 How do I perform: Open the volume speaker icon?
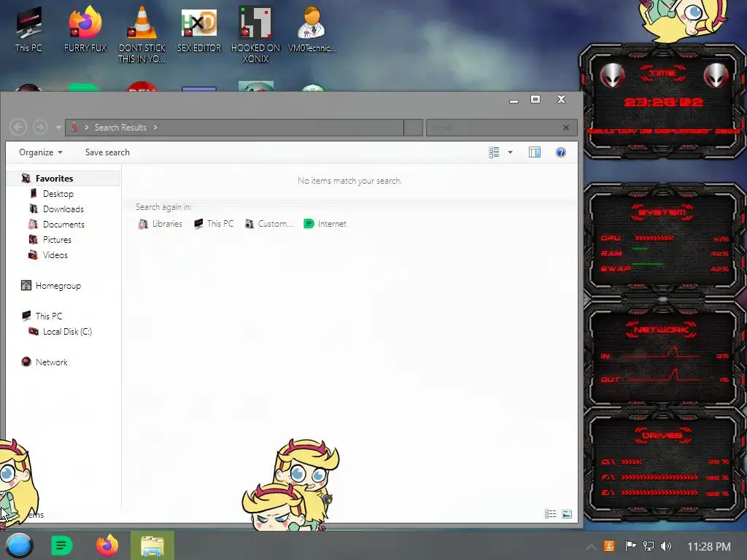point(666,546)
